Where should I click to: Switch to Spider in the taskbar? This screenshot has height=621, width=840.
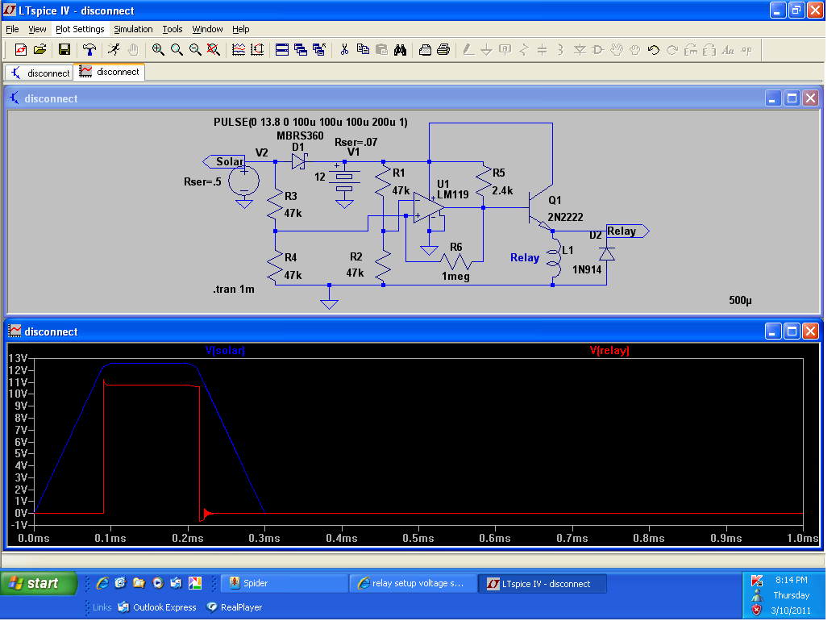(x=284, y=583)
